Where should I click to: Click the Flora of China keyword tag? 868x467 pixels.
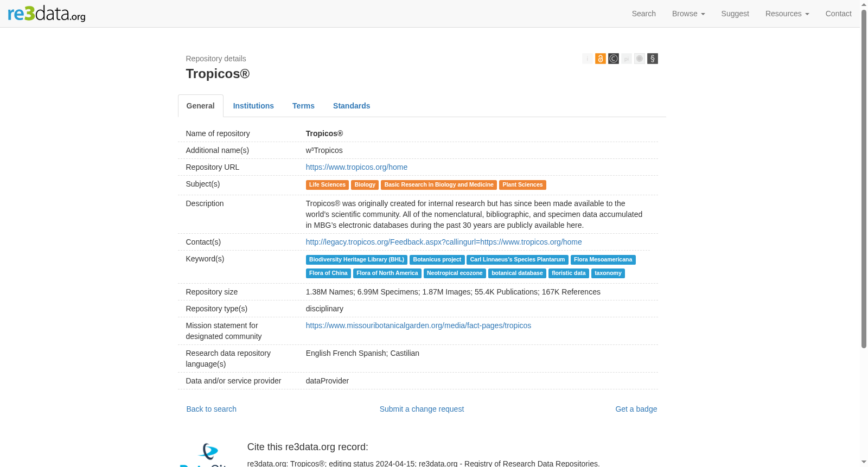tap(328, 273)
